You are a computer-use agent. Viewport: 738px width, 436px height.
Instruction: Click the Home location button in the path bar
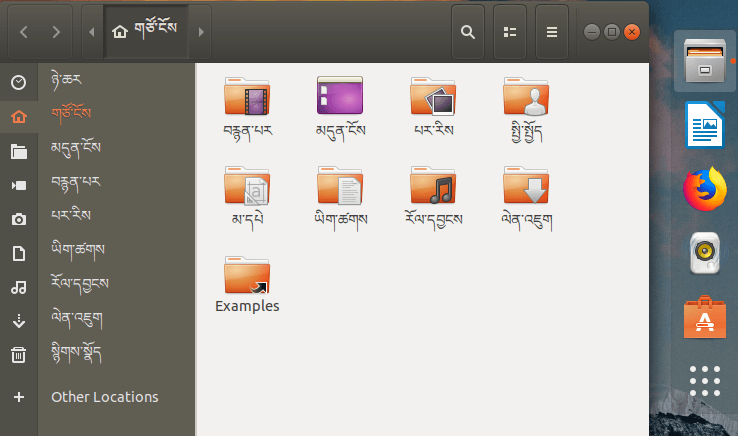coord(147,31)
